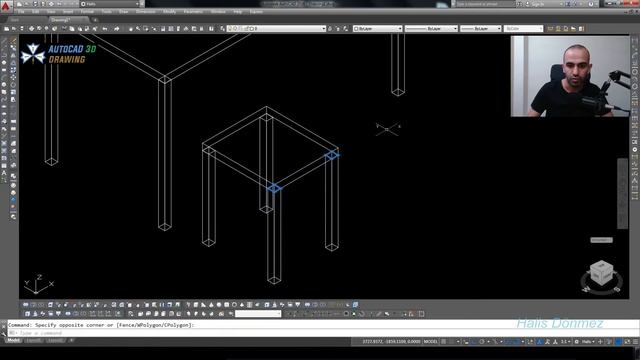640x360 pixels.
Task: Close the command line window
Action: pyautogui.click(x=4, y=326)
